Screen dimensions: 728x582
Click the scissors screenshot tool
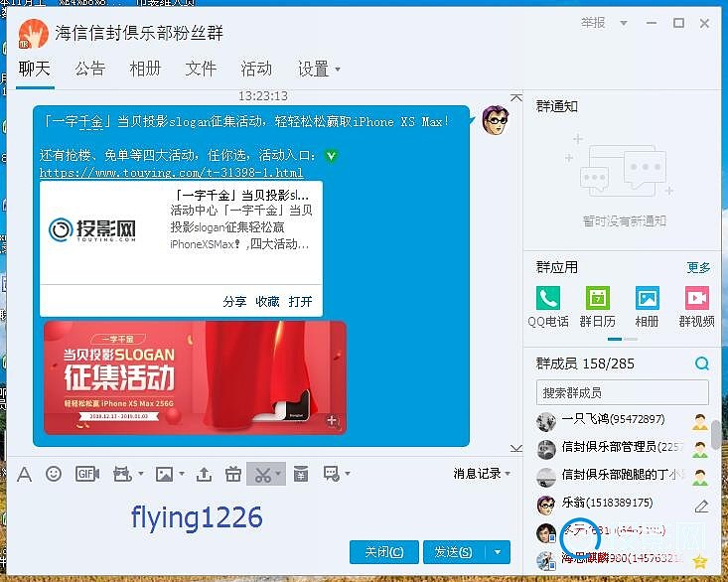point(262,474)
